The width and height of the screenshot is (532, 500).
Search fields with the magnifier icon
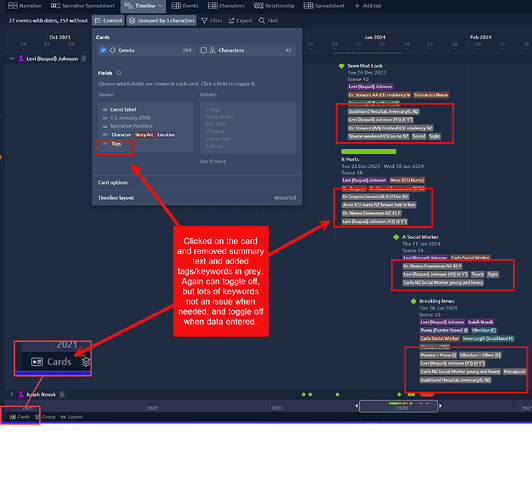(x=119, y=73)
